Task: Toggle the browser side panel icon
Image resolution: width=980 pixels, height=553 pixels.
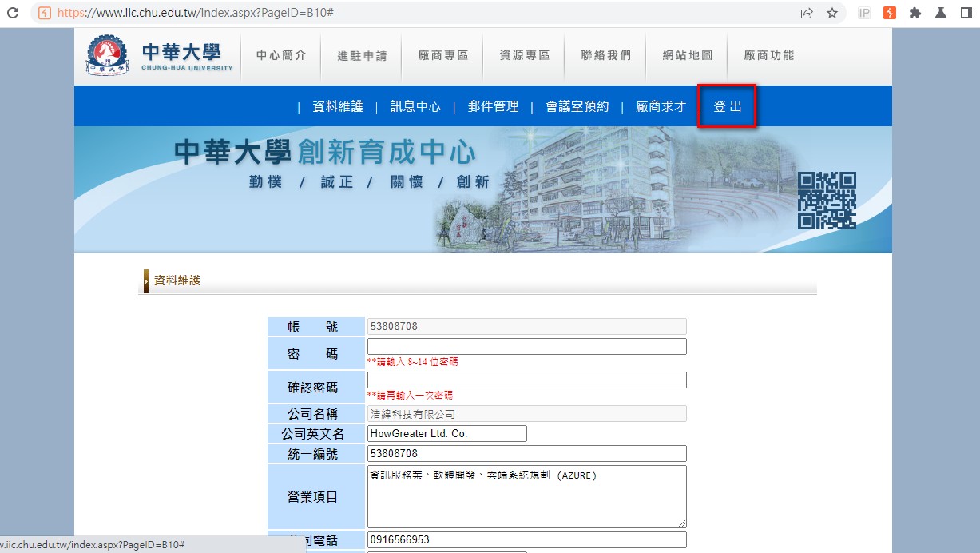Action: [x=966, y=13]
